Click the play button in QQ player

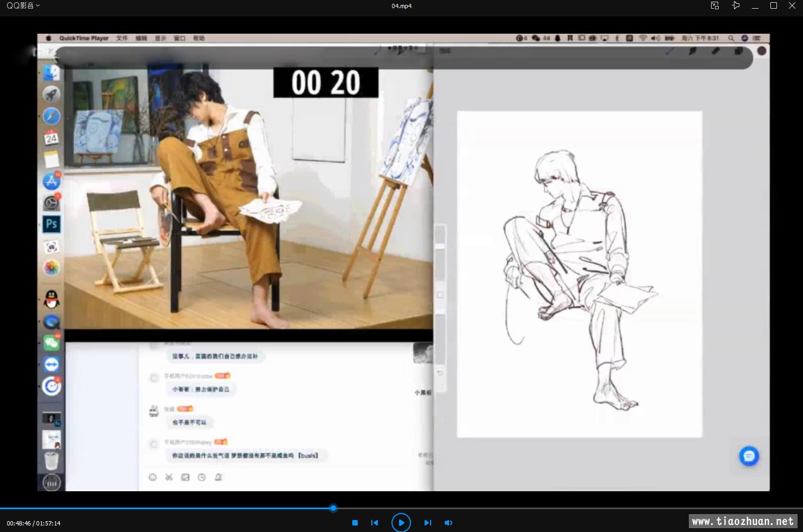(401, 523)
